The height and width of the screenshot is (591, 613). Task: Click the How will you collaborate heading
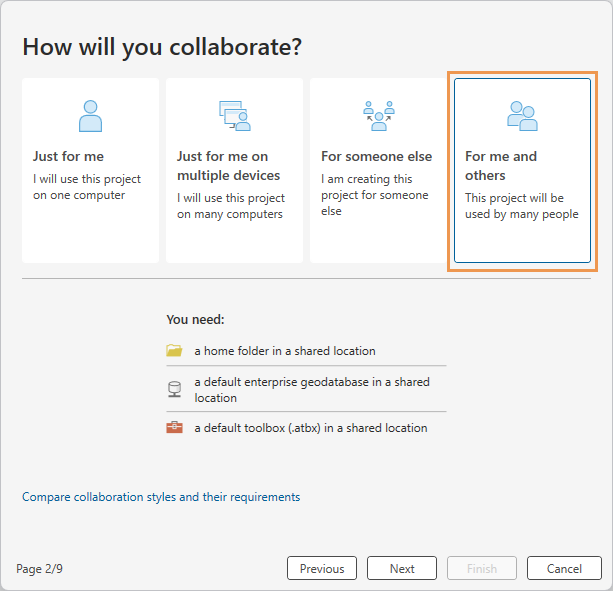point(162,47)
